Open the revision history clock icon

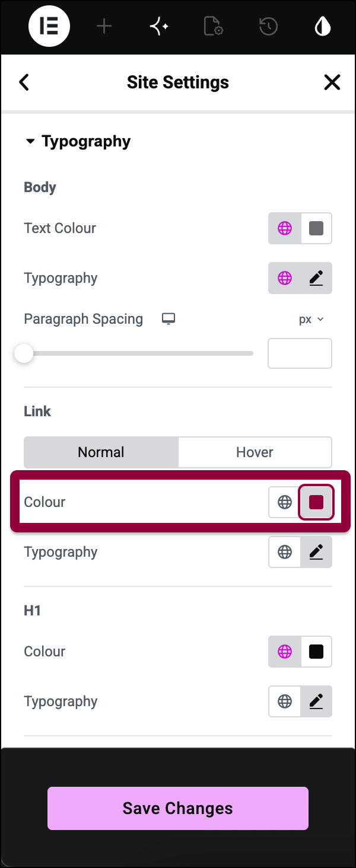click(x=268, y=27)
